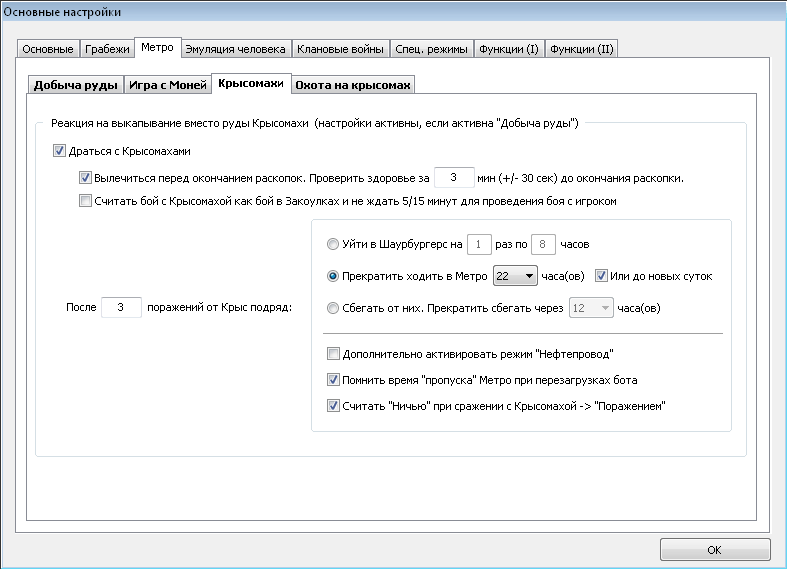Screen dimensions: 787x569
Task: Toggle Драться с Крысомахами checkbox
Action: (59, 151)
